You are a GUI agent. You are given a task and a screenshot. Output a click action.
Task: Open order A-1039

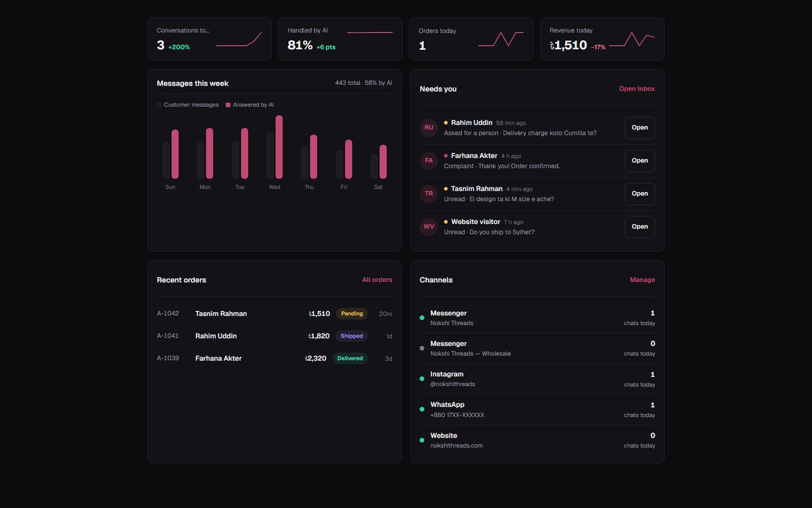275,359
